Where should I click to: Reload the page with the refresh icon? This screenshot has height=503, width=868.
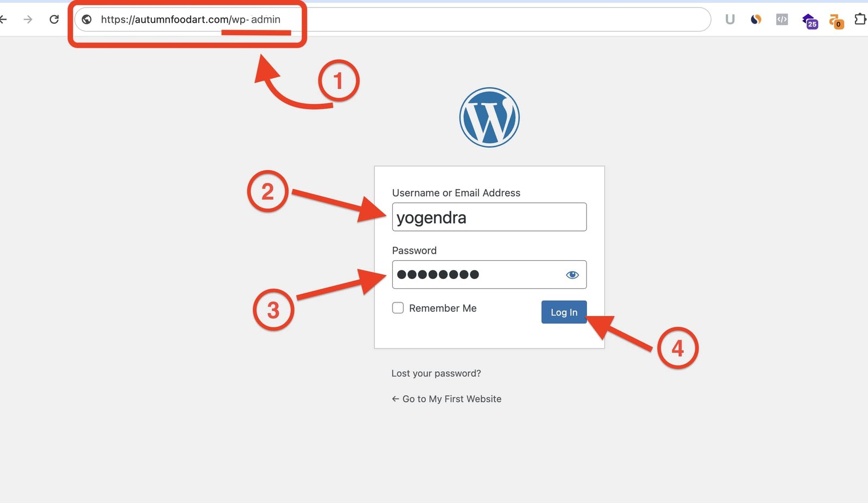click(x=54, y=20)
